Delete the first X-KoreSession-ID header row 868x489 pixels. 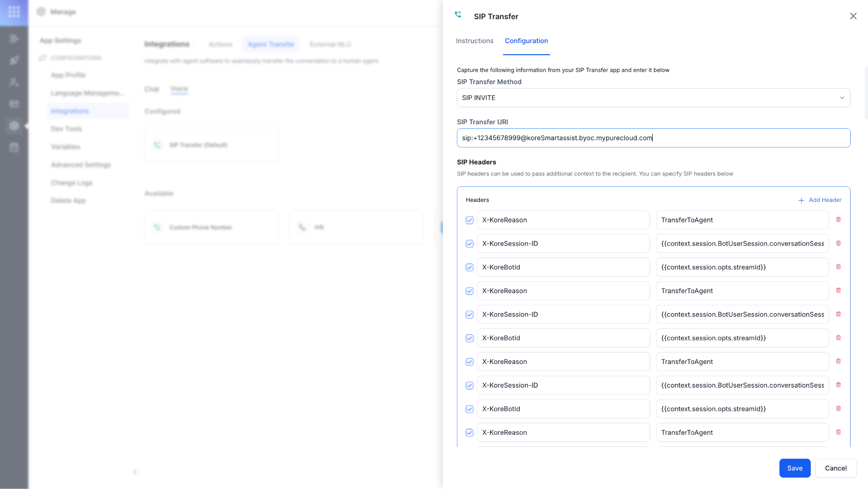838,243
